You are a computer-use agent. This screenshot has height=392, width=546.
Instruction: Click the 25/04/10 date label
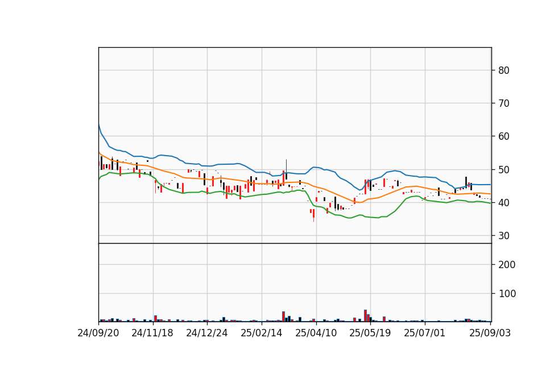316,333
